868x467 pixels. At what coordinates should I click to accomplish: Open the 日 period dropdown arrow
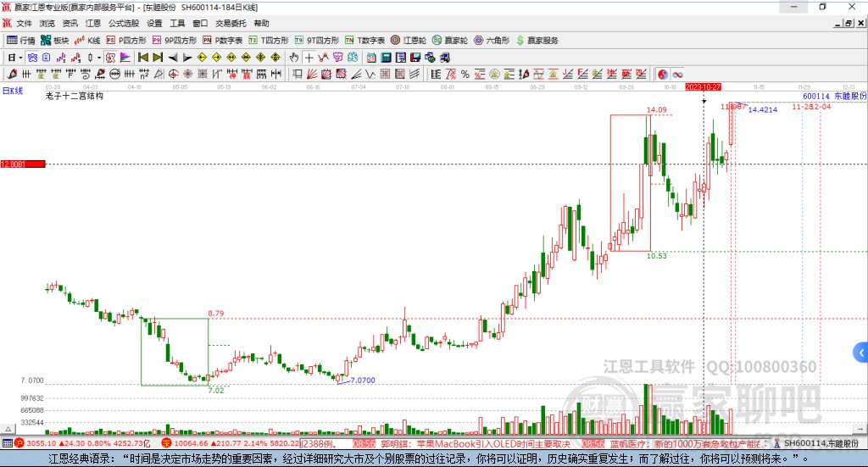coord(20,58)
